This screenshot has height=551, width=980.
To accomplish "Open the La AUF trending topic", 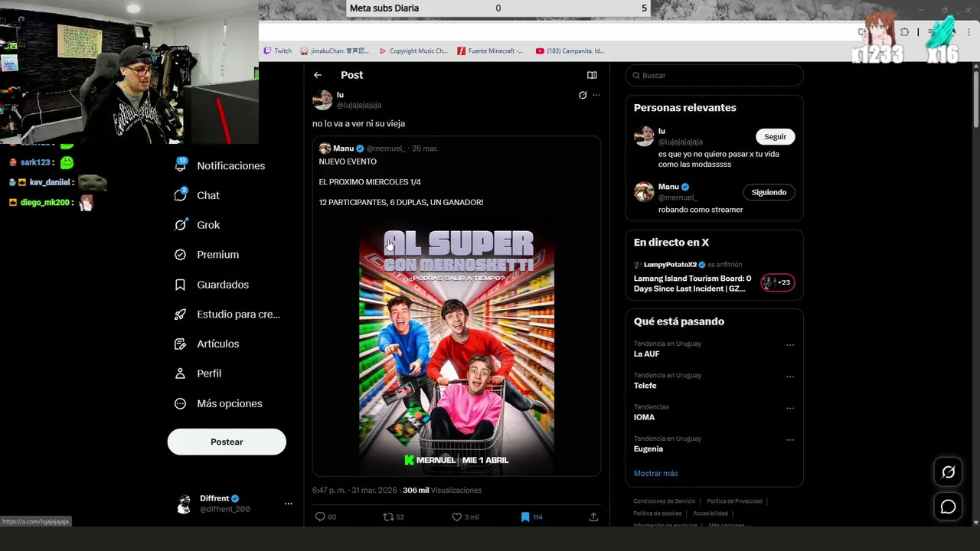I will click(646, 354).
